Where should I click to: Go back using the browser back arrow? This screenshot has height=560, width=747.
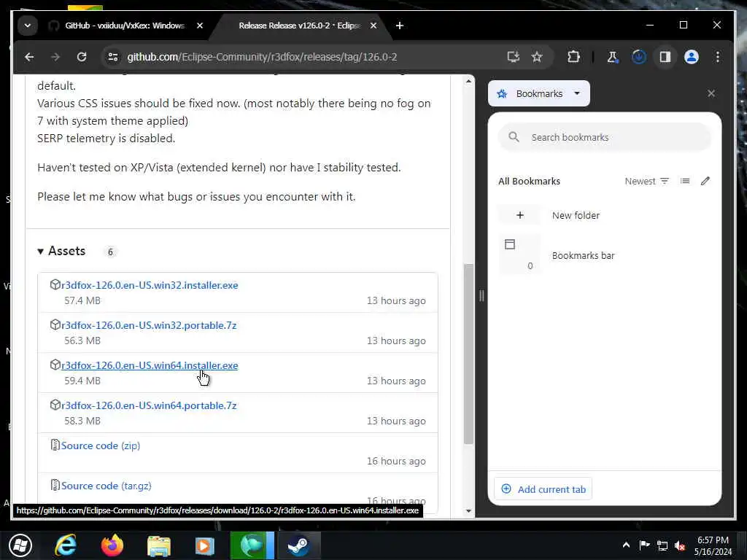point(29,57)
